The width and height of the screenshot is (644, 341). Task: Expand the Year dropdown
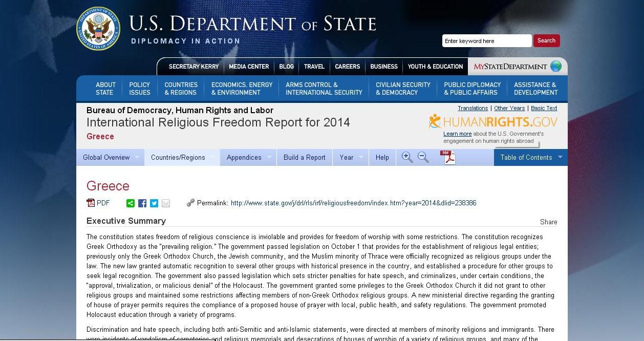351,157
